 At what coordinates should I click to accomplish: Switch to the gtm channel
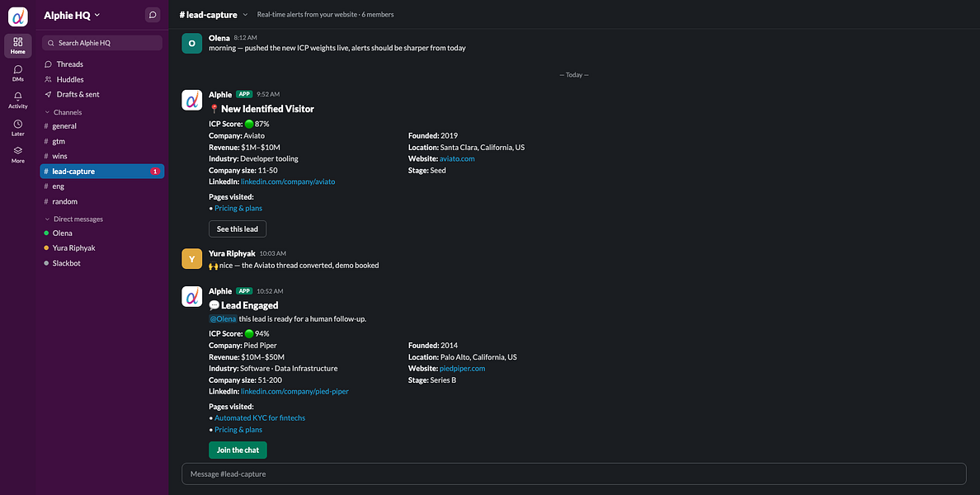101,141
